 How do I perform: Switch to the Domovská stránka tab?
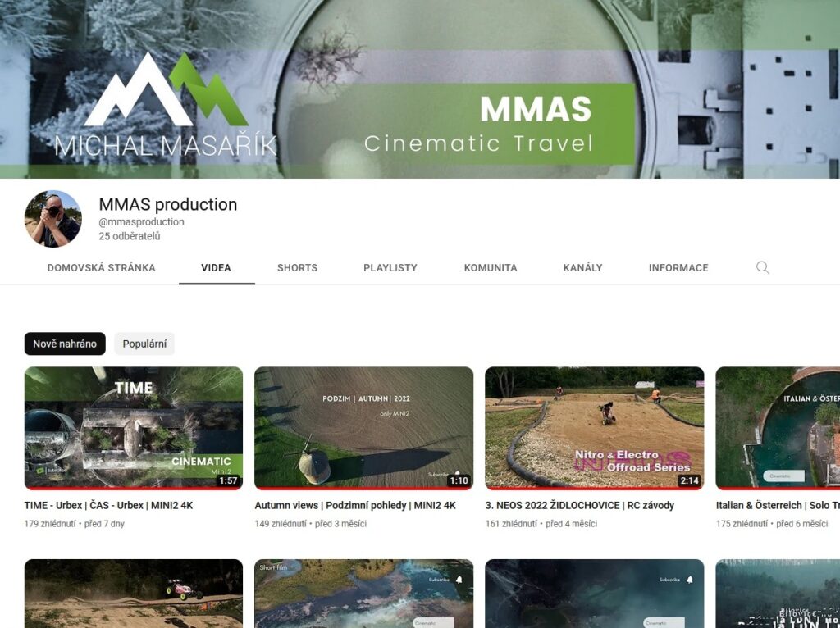click(x=101, y=267)
